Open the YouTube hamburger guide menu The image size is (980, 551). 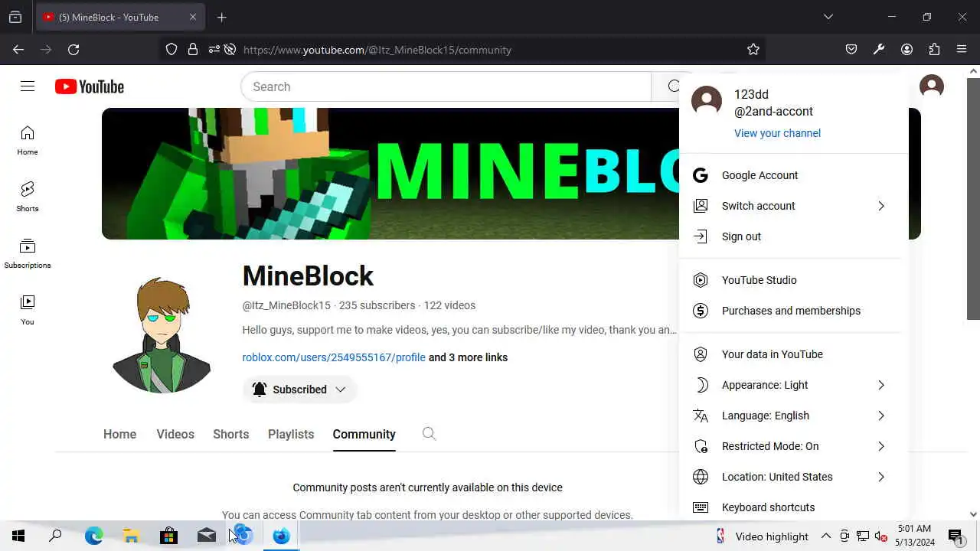28,86
